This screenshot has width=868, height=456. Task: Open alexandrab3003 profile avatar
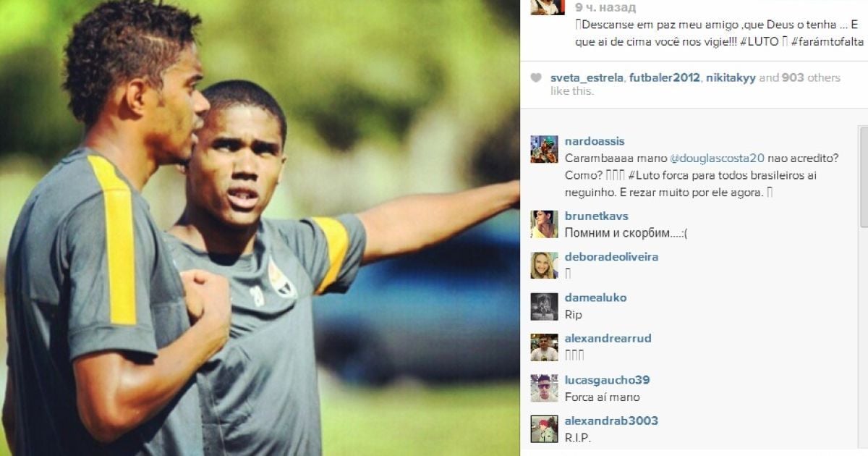click(x=544, y=429)
